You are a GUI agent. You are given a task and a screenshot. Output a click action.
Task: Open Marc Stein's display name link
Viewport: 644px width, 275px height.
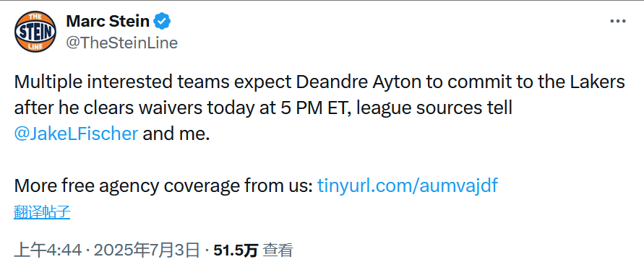(x=108, y=21)
